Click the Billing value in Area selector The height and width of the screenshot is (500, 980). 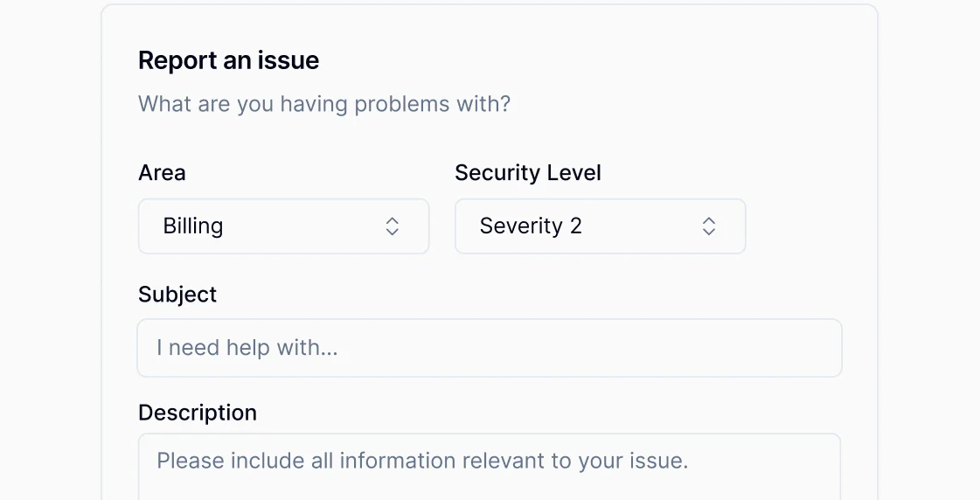(x=193, y=226)
